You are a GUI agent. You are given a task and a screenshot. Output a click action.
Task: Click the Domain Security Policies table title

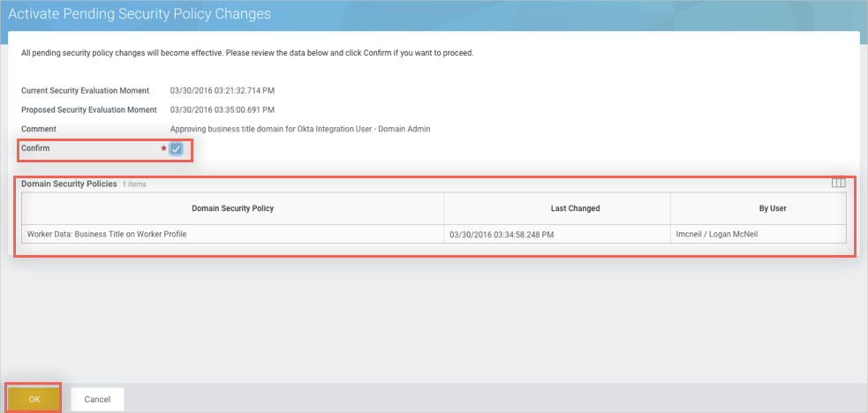69,184
